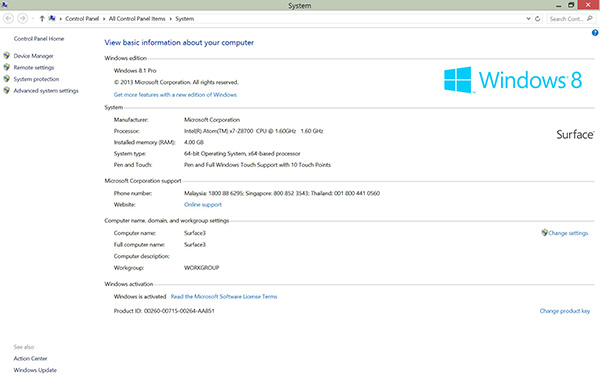600x383 pixels.
Task: Click the Control Panel icon in address bar
Action: click(x=52, y=18)
